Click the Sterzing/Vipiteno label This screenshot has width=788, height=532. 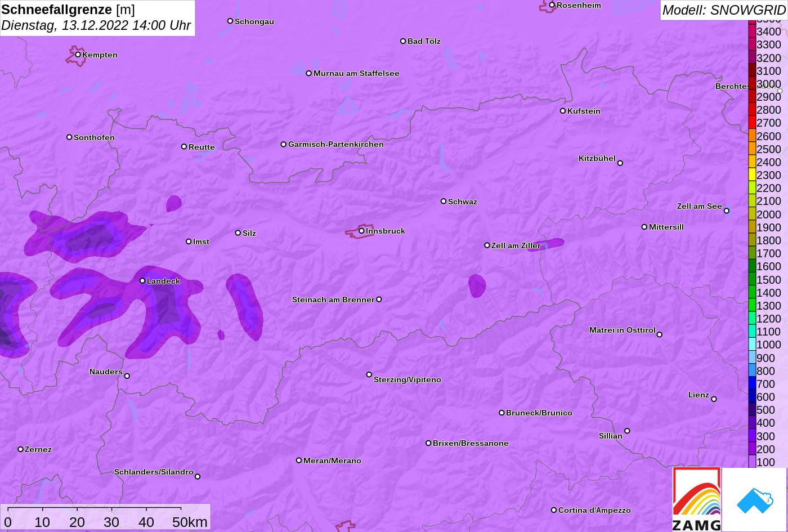(408, 380)
